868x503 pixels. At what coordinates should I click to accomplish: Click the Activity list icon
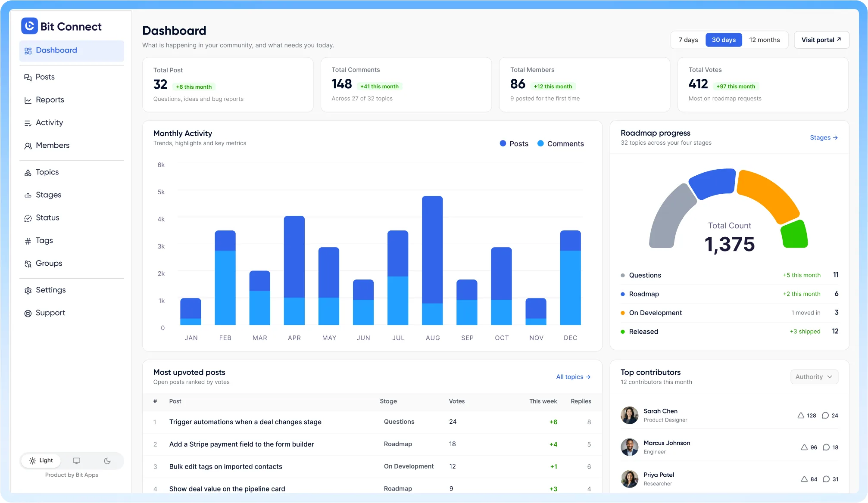click(28, 123)
